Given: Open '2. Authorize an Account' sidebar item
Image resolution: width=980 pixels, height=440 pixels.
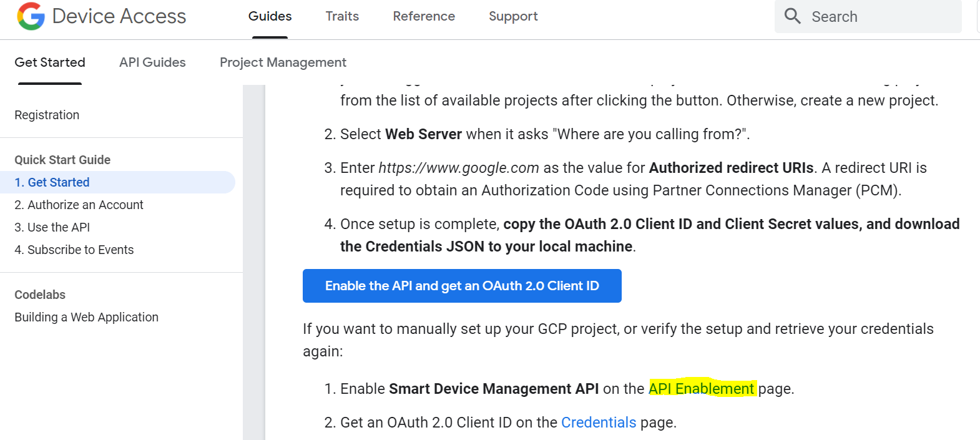Looking at the screenshot, I should pyautogui.click(x=79, y=205).
